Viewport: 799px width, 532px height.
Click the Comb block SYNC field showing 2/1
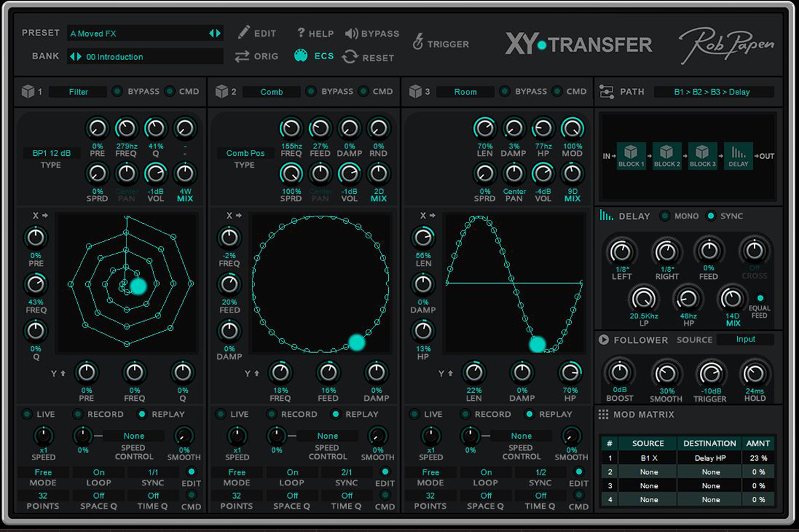click(x=347, y=472)
